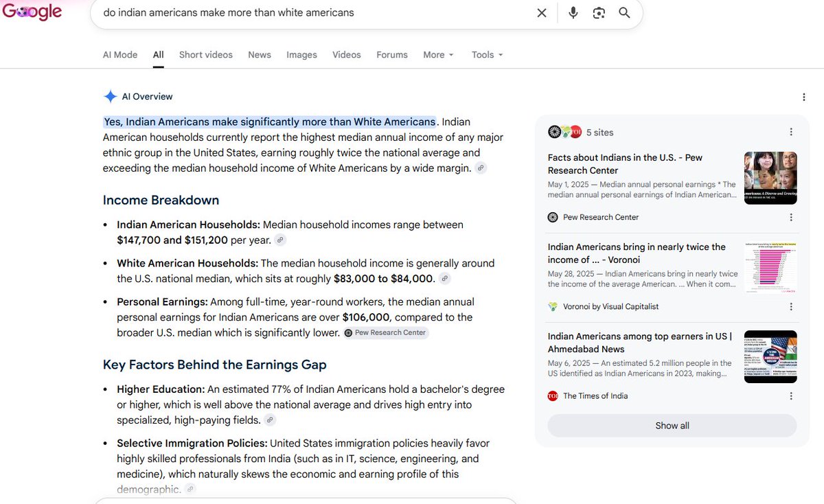Switch to Short videos tab

206,55
